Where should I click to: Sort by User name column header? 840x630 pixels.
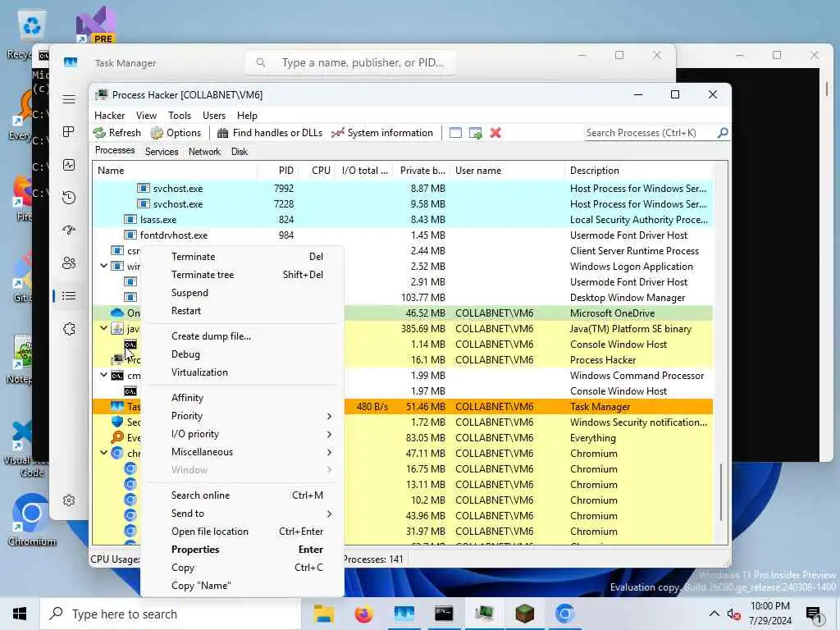pos(507,171)
